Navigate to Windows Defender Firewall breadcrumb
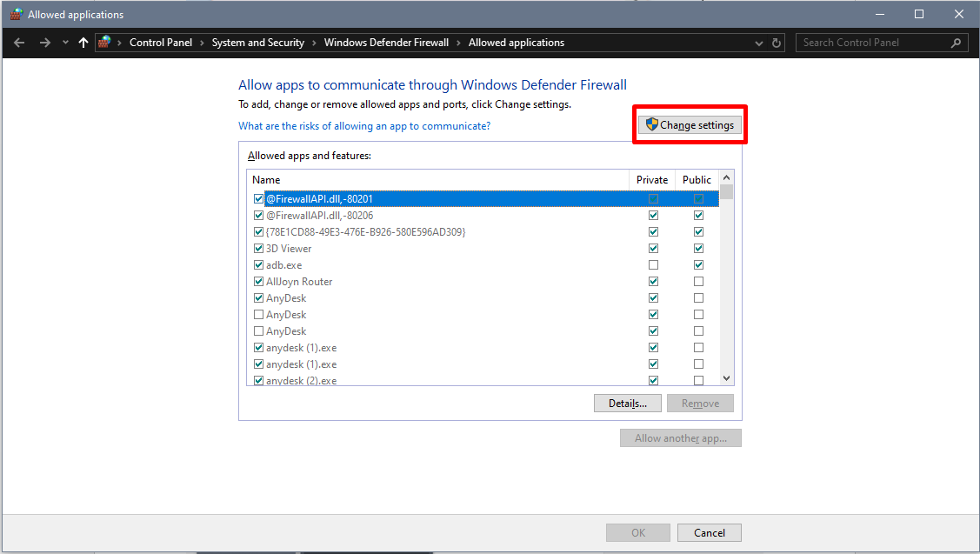 [x=386, y=43]
